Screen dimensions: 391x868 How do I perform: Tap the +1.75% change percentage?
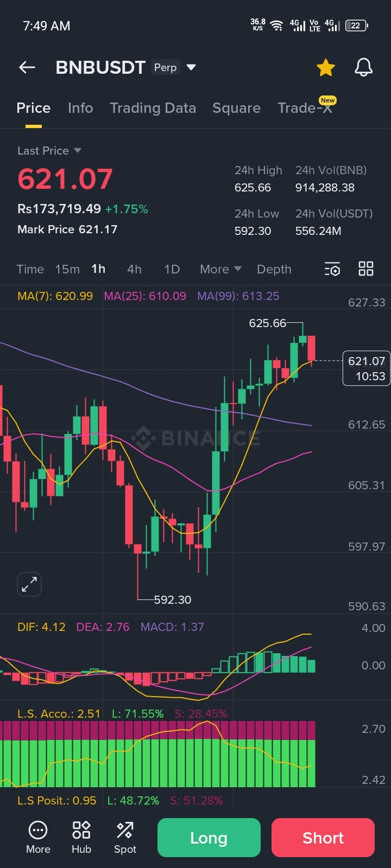point(127,209)
